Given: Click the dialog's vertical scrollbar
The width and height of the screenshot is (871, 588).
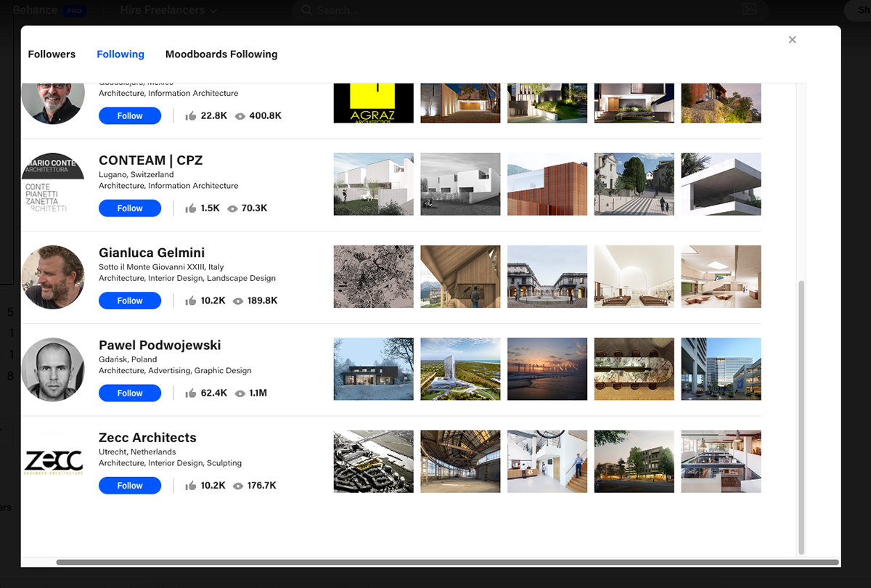Looking at the screenshot, I should click(801, 414).
